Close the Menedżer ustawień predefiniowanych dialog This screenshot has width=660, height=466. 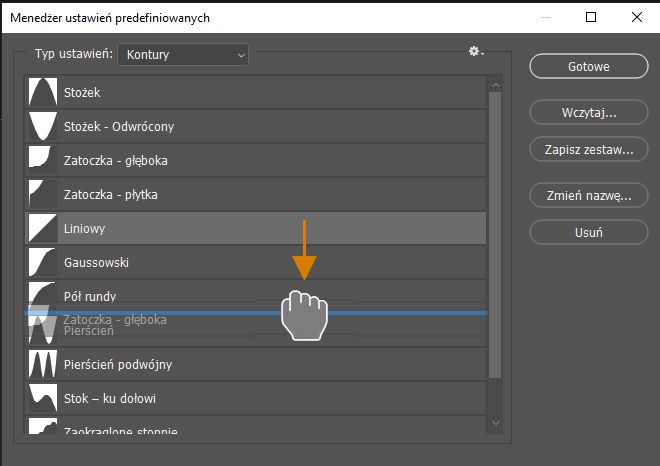(x=637, y=17)
